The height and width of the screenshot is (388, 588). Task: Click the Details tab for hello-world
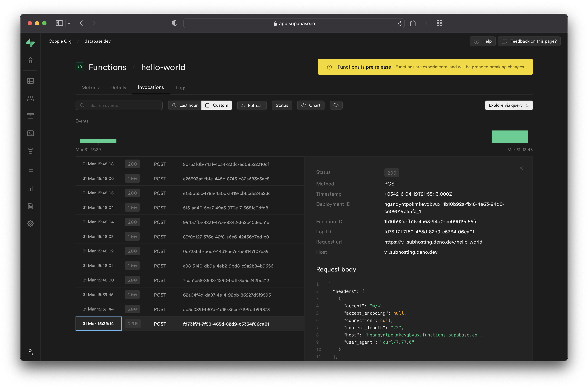(x=118, y=87)
